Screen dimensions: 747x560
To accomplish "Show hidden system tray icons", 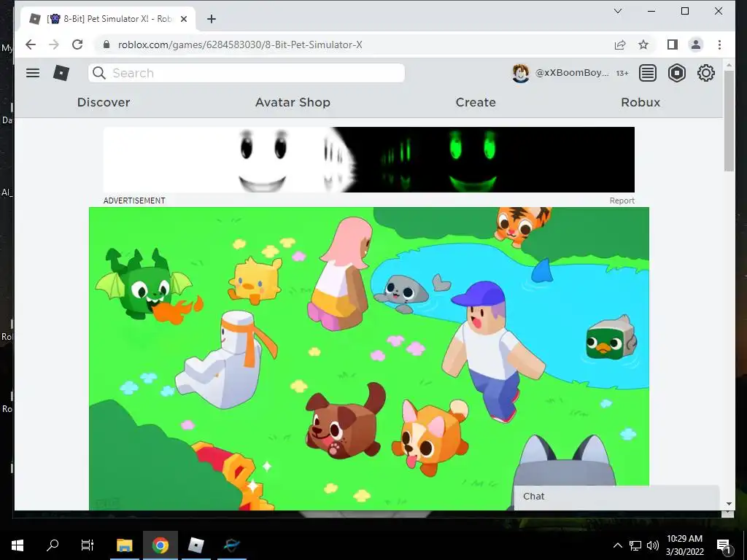I will tap(617, 545).
